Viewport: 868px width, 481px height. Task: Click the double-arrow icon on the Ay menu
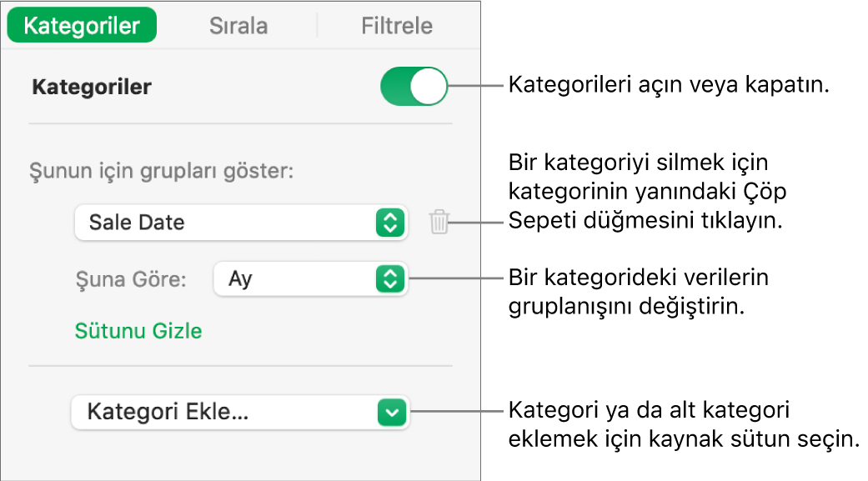[x=392, y=279]
